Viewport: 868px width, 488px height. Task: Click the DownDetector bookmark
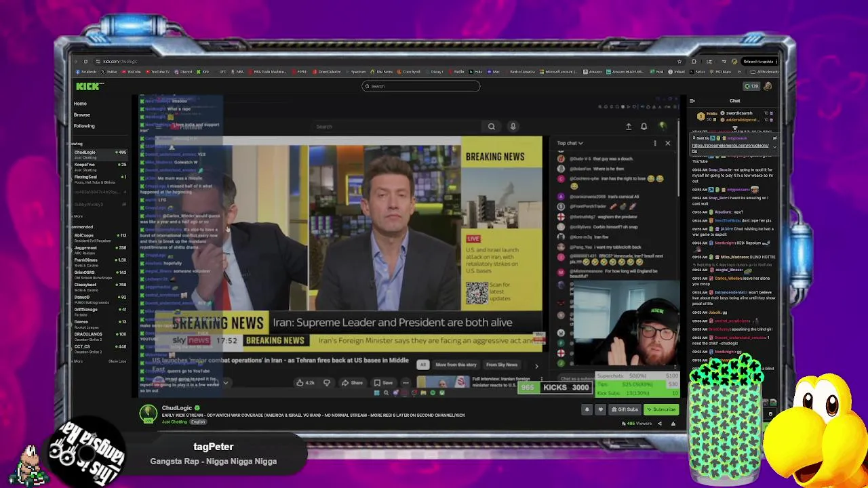click(x=327, y=71)
